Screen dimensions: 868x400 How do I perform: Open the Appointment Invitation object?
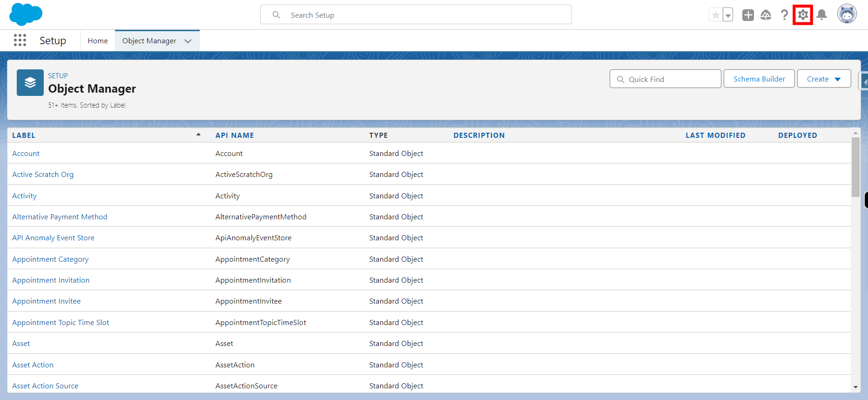click(51, 280)
